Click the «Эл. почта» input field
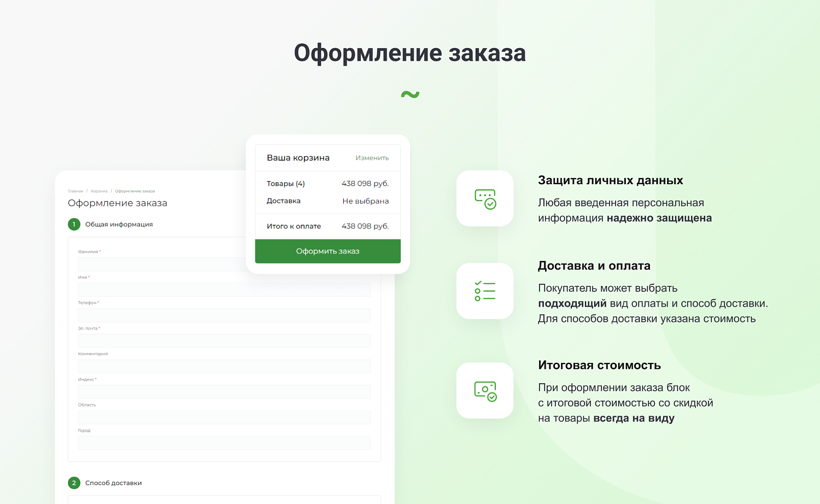The height and width of the screenshot is (504, 820). (x=224, y=341)
